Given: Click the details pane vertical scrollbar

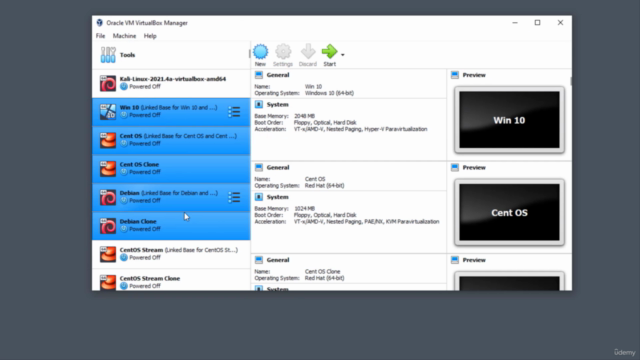Looking at the screenshot, I should coord(570,81).
